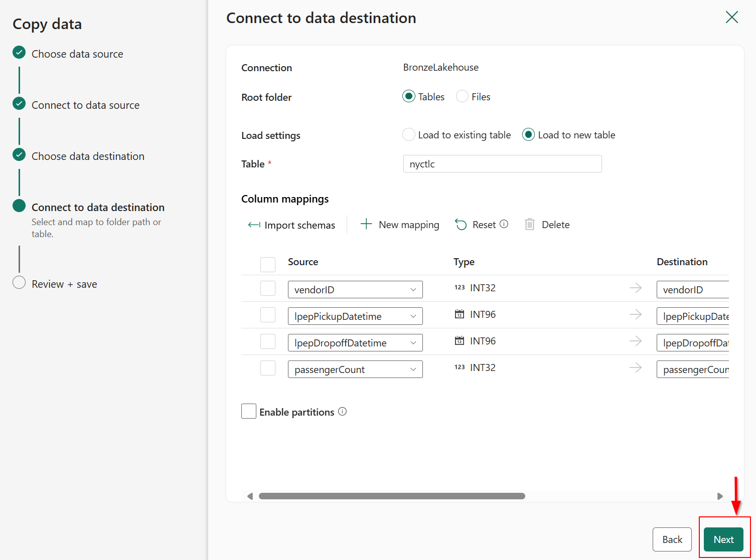Click the Enable partitions info icon

343,412
